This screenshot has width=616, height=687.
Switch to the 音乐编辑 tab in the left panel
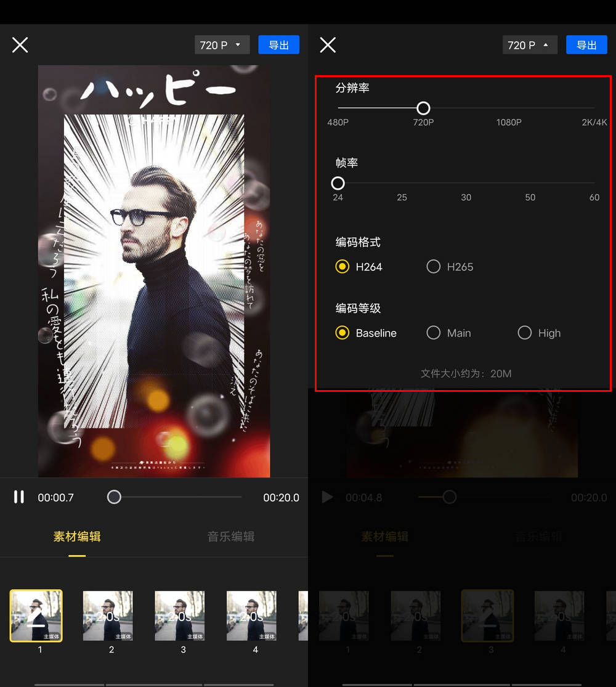coord(231,537)
